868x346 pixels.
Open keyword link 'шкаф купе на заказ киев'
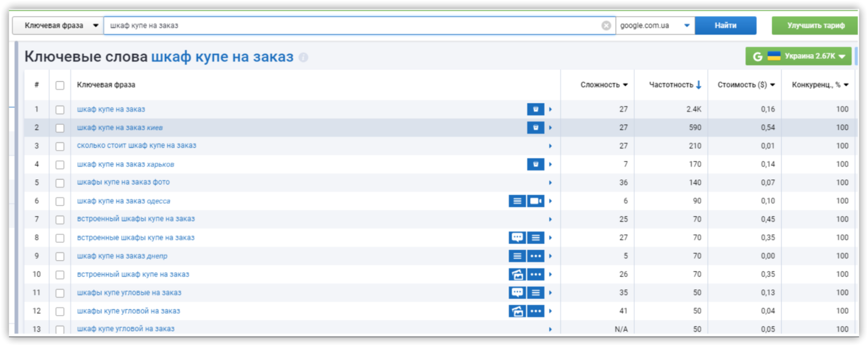pyautogui.click(x=120, y=128)
